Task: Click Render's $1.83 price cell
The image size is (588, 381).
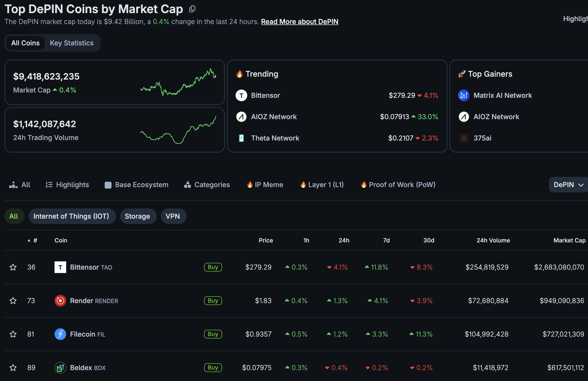Action: coord(263,301)
